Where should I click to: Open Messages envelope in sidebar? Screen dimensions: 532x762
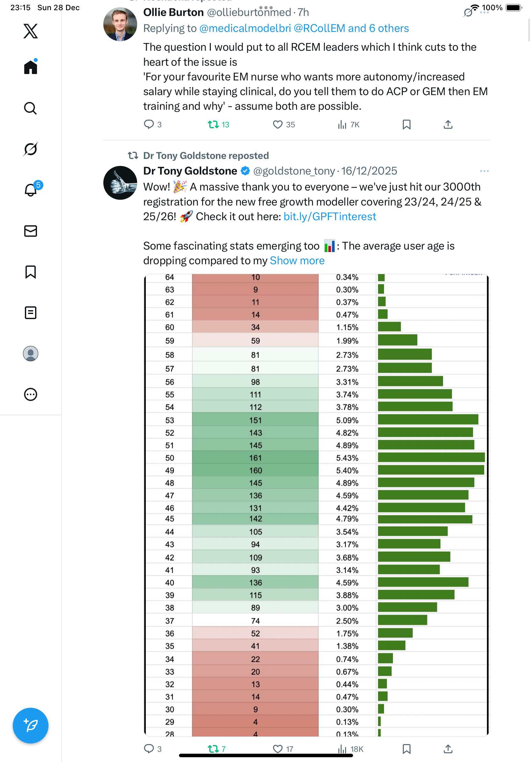[31, 231]
